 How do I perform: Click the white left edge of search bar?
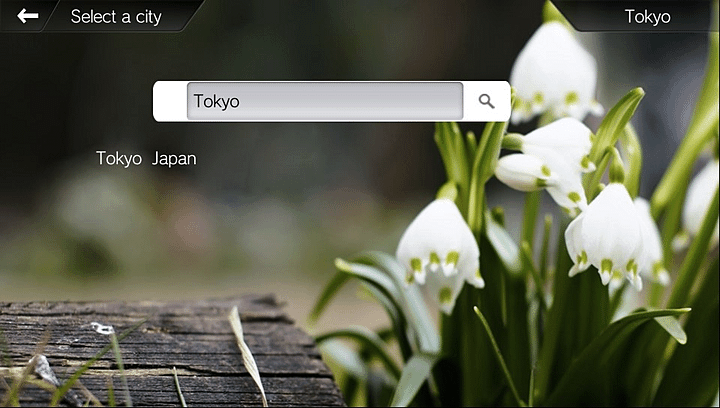click(169, 101)
